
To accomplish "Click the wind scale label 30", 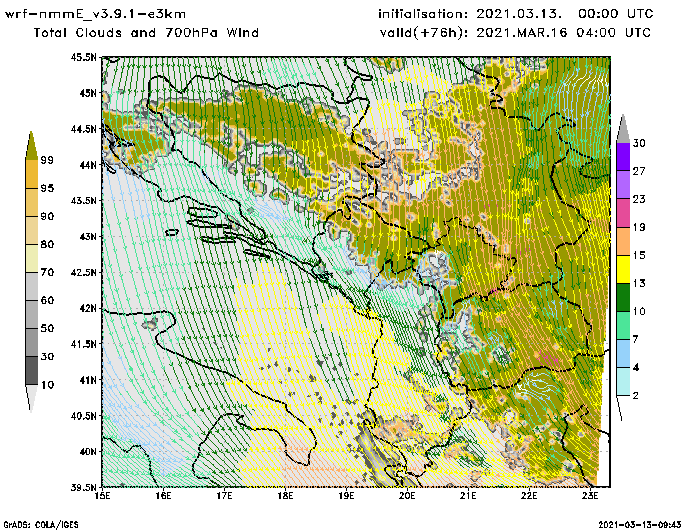I will click(639, 143).
